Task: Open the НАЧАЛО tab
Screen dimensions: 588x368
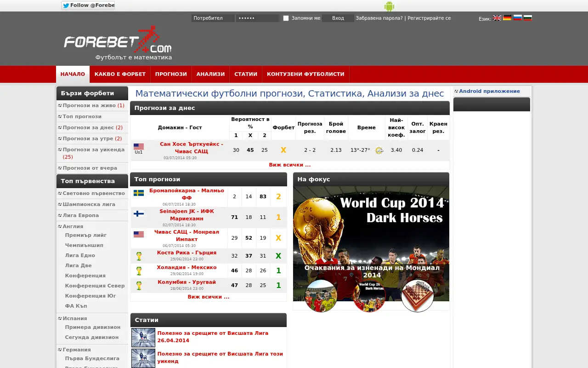Action: 73,74
